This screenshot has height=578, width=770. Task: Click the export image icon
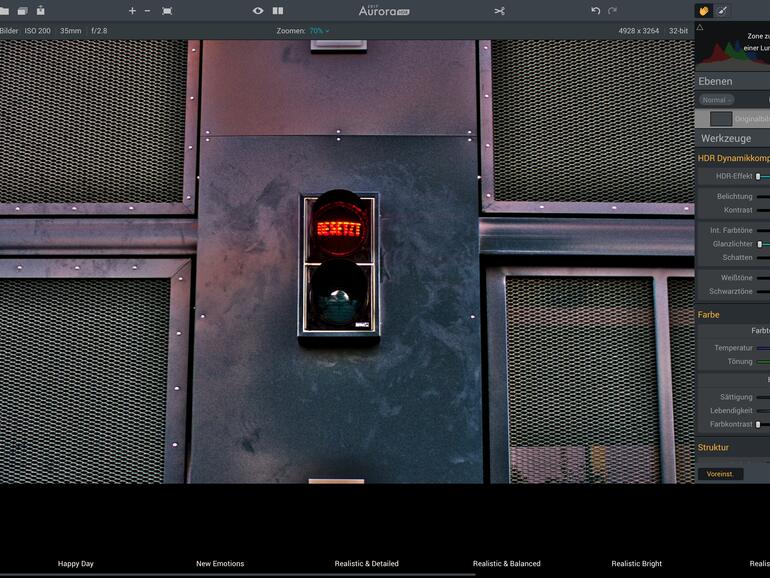coord(41,10)
